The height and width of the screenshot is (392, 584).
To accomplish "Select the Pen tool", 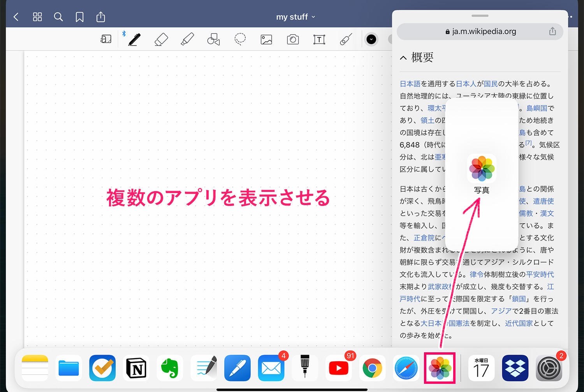I will pos(134,39).
